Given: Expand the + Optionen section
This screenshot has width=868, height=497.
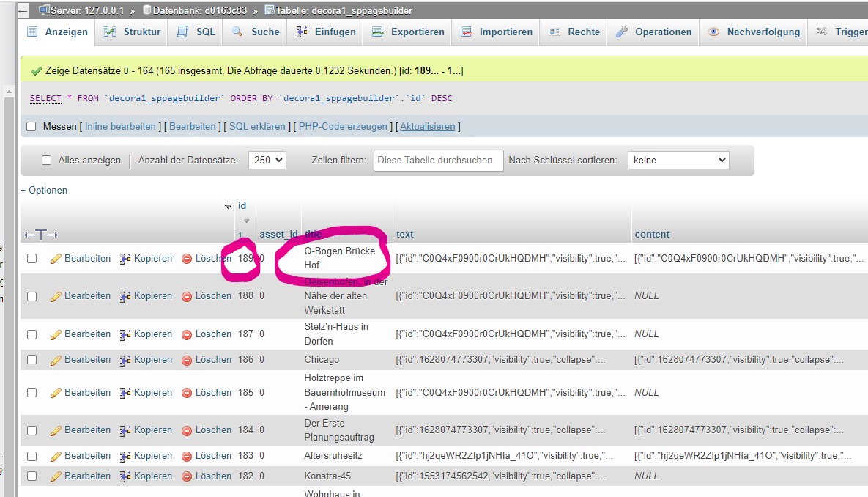Looking at the screenshot, I should [44, 191].
